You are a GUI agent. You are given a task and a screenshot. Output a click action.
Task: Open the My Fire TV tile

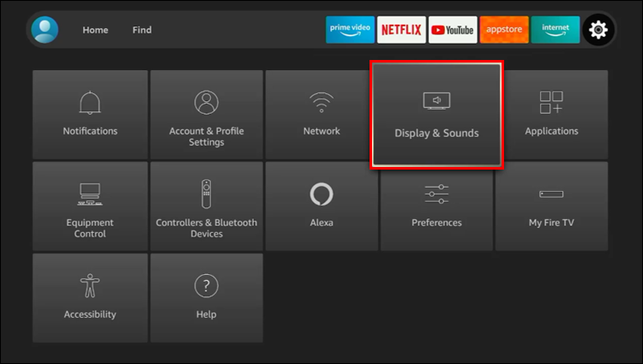point(551,206)
